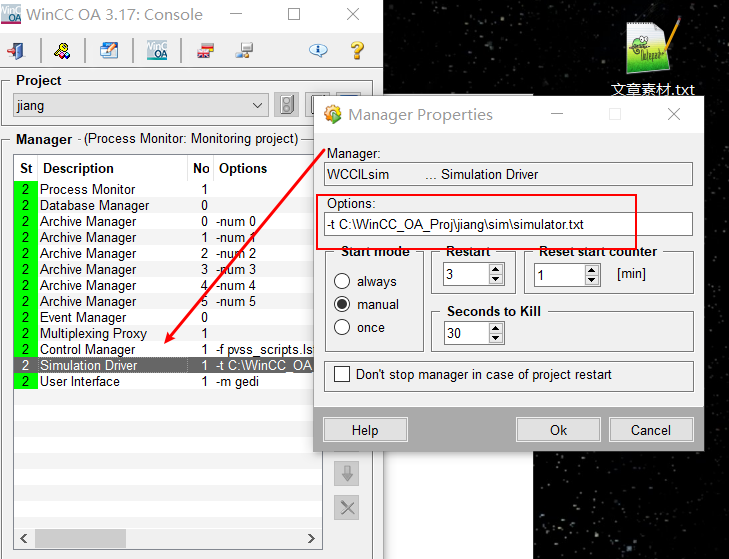Select the Process Monitor row
Screen dimensions: 729x559
tap(164, 189)
